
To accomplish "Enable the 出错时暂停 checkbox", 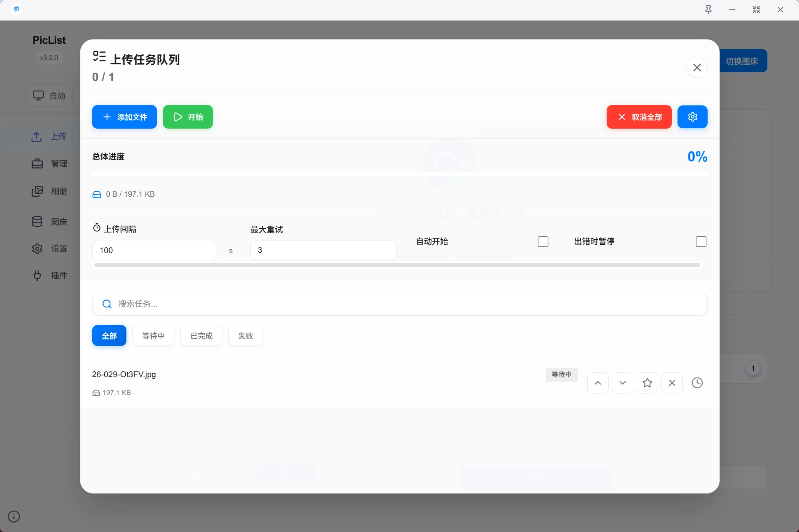I will [x=701, y=242].
